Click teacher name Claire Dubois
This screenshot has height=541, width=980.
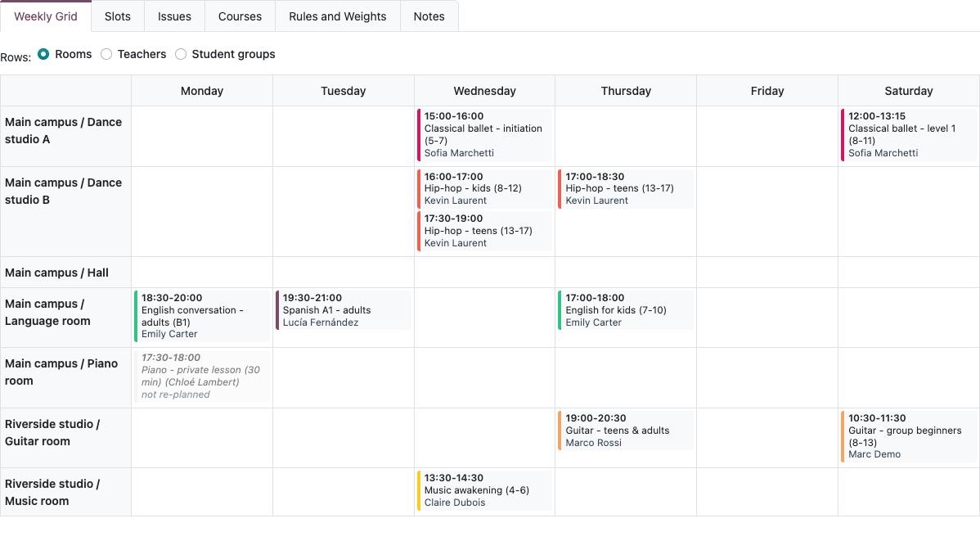455,503
